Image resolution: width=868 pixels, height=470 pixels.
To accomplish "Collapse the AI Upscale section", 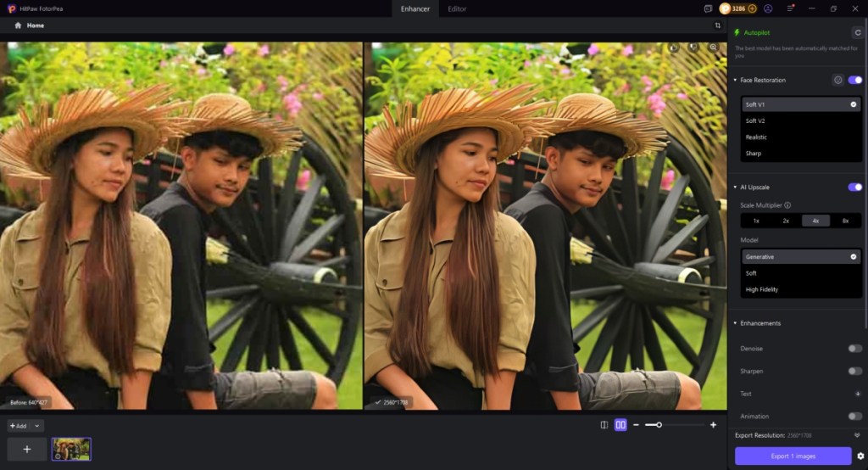I will pos(735,187).
